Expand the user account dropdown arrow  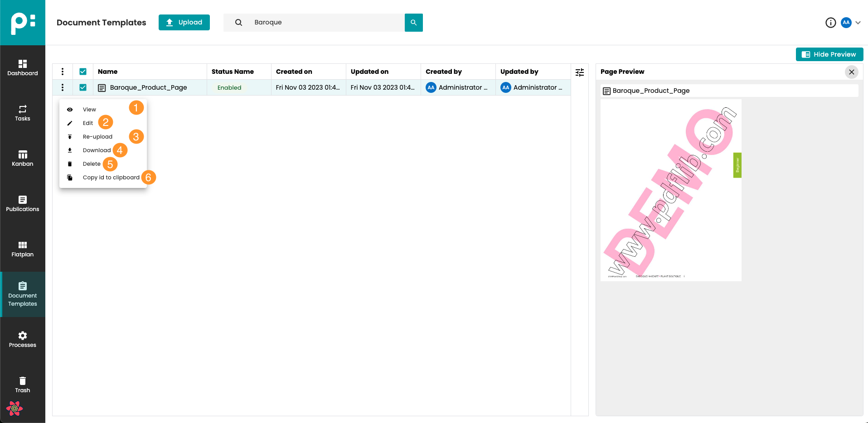858,23
